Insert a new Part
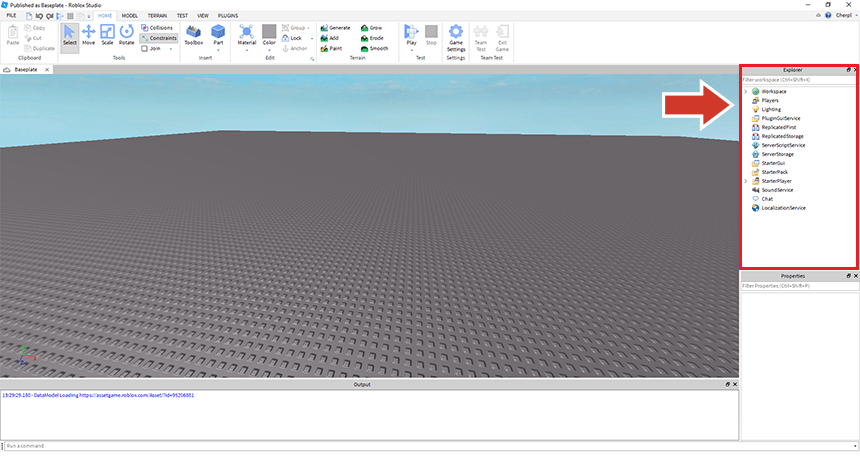The height and width of the screenshot is (460, 860). [x=218, y=34]
